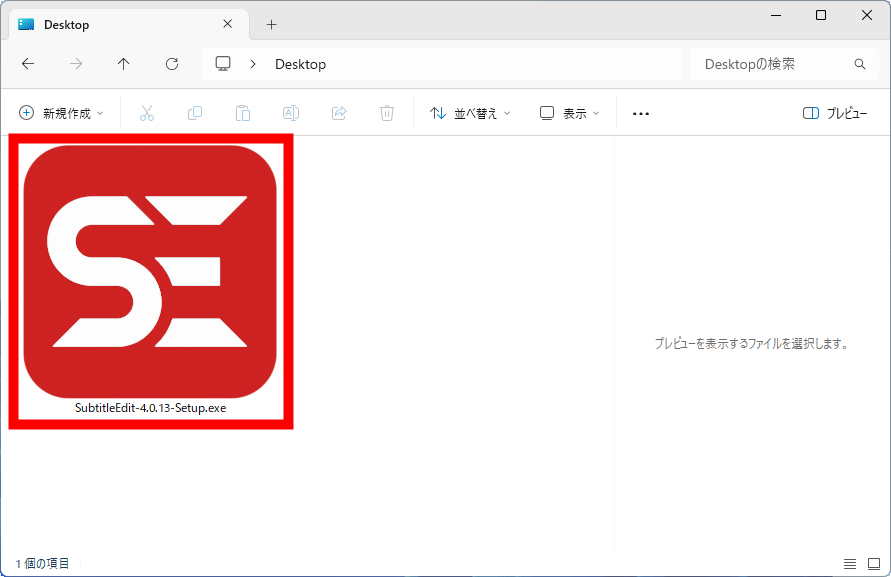Viewport: 891px width, 577px height.
Task: Click the 1 個の項目 status text
Action: click(x=42, y=563)
